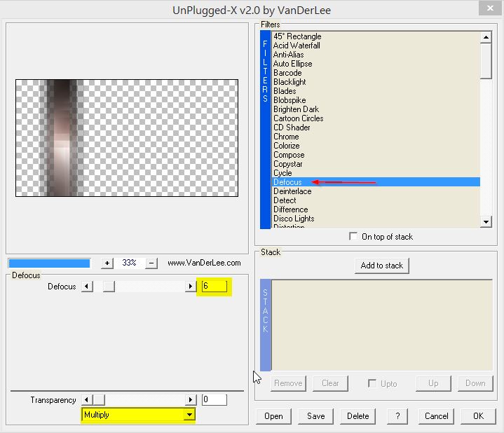
Task: Open the Multiply blend mode dropdown
Action: 190,415
